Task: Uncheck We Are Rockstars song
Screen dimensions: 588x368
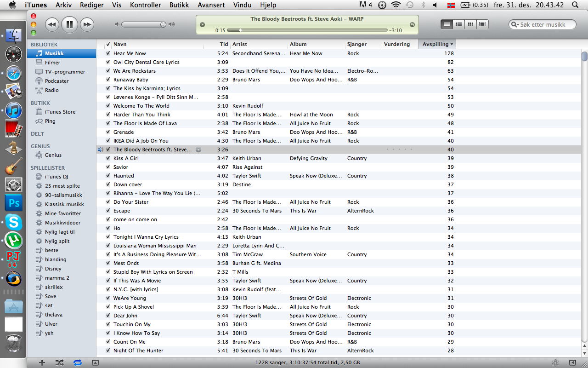Action: (108, 71)
